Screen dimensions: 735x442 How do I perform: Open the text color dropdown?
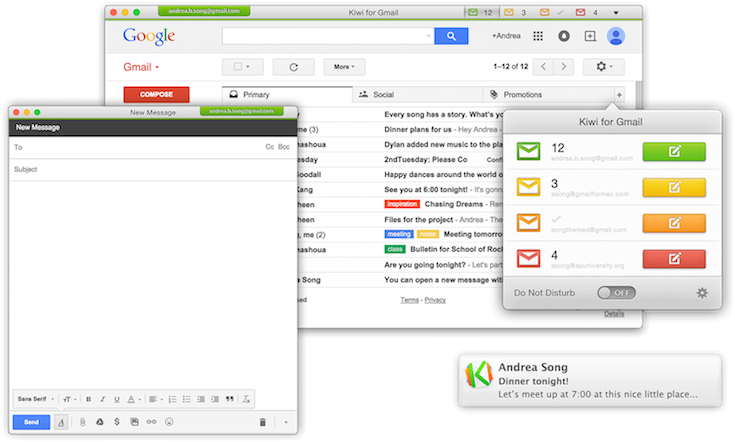tap(134, 399)
